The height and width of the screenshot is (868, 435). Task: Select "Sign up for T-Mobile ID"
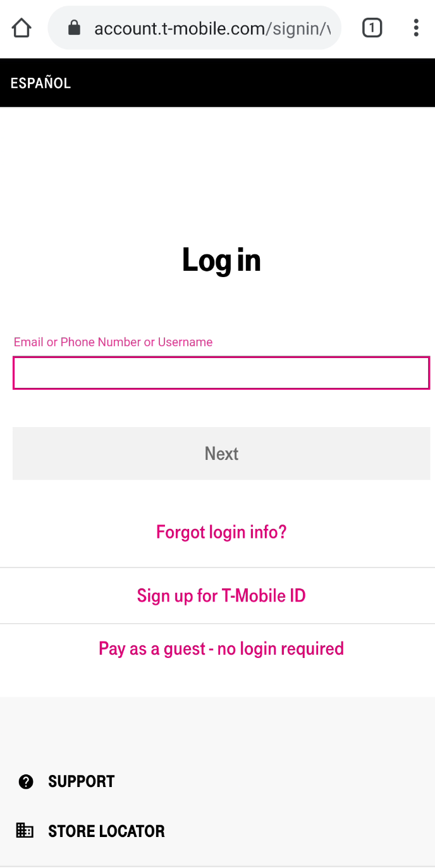pos(221,595)
